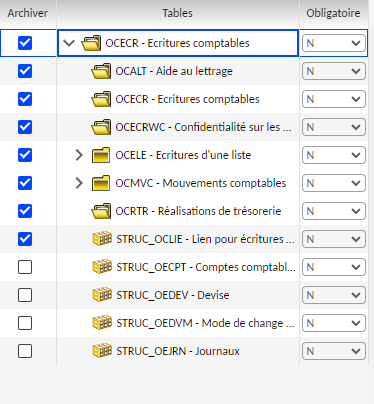Expand the OCMVC Mouvements comptables node
This screenshot has width=374, height=404.
pyautogui.click(x=79, y=183)
